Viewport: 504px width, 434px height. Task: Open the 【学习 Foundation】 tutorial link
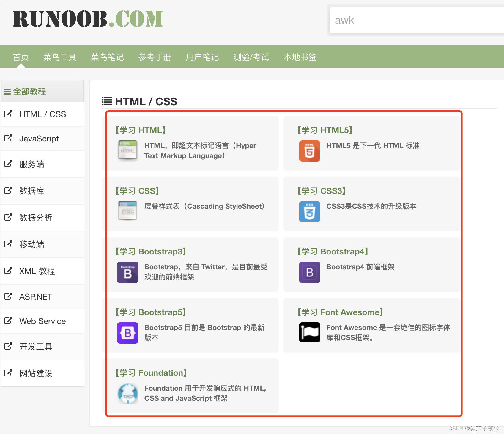tap(151, 373)
